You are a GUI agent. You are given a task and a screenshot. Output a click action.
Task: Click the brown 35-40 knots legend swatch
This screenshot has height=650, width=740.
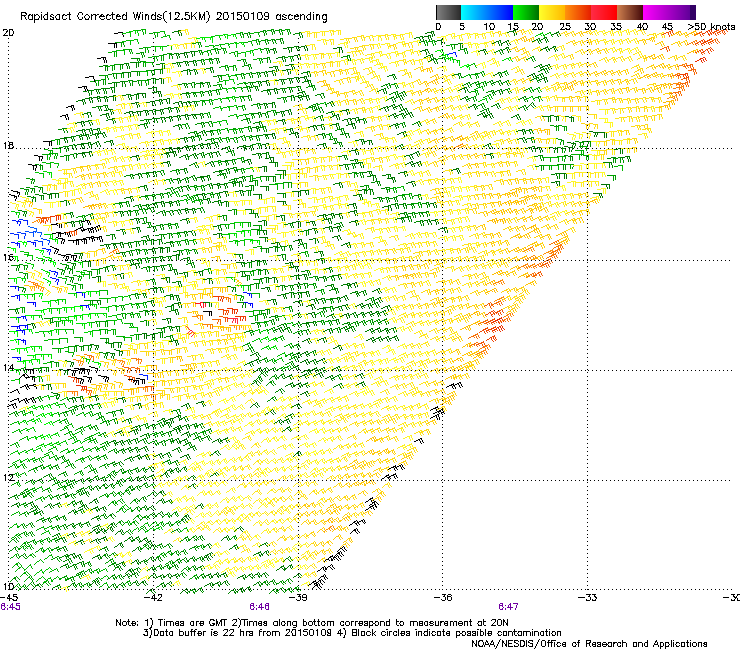630,12
